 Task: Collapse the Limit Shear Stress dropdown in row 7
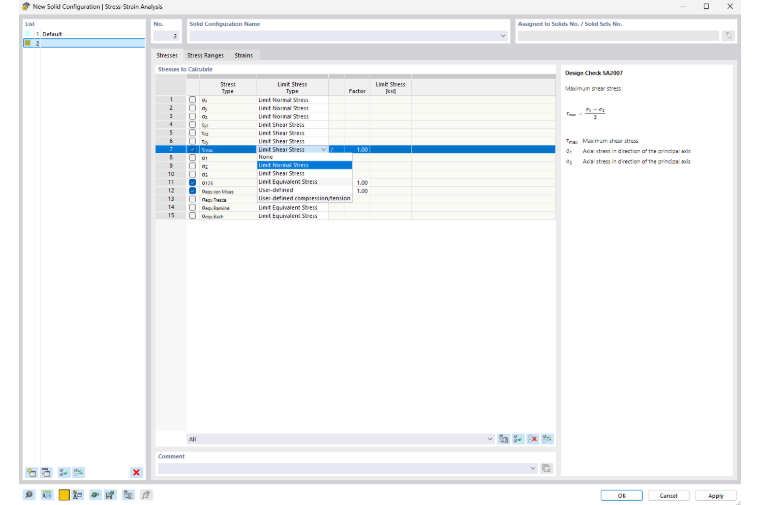[x=323, y=149]
